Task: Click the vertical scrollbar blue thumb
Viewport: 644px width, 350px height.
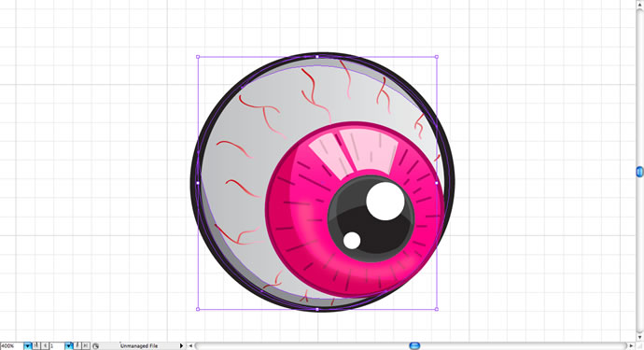Action: point(640,172)
